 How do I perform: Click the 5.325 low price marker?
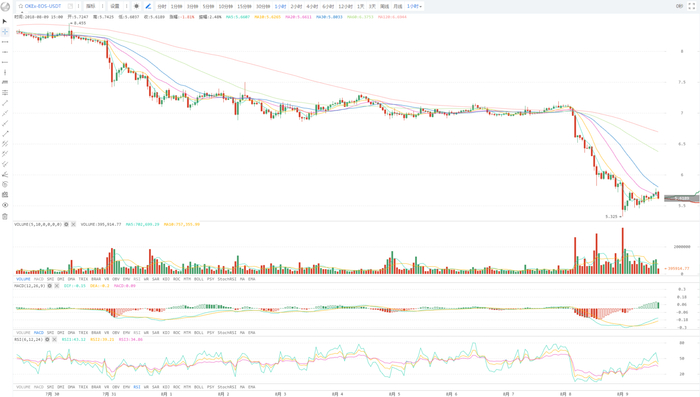pyautogui.click(x=611, y=217)
